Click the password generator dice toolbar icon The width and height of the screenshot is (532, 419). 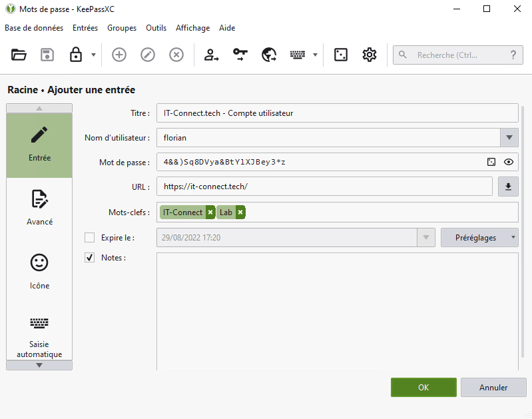pos(340,55)
